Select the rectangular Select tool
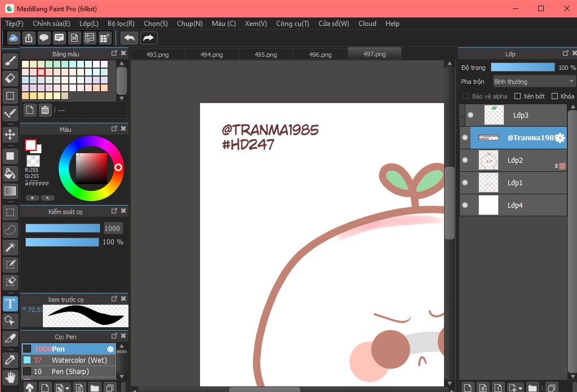Viewport: 577px width, 392px height. (x=10, y=212)
